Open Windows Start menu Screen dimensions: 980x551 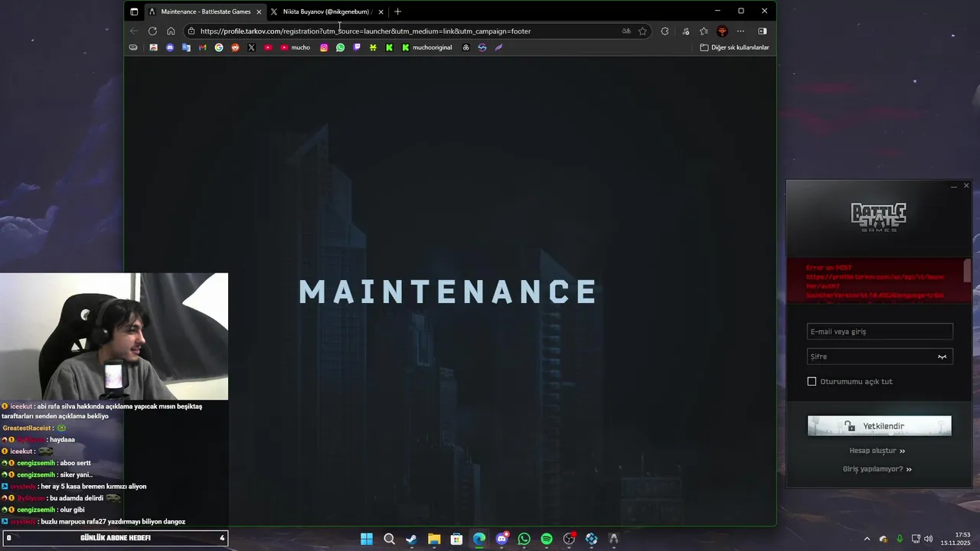(x=367, y=539)
